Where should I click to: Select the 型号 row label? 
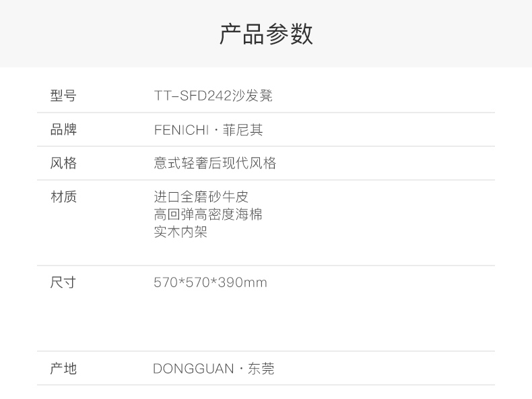point(63,96)
